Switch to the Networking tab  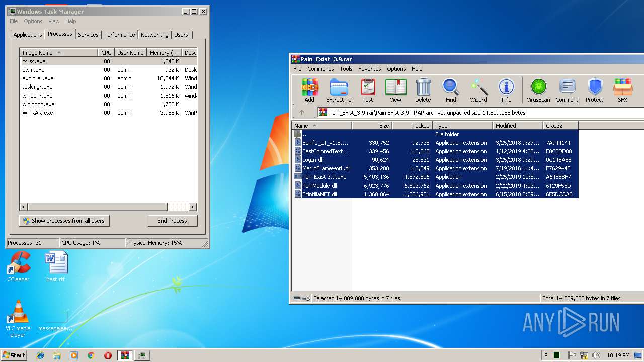(154, 35)
